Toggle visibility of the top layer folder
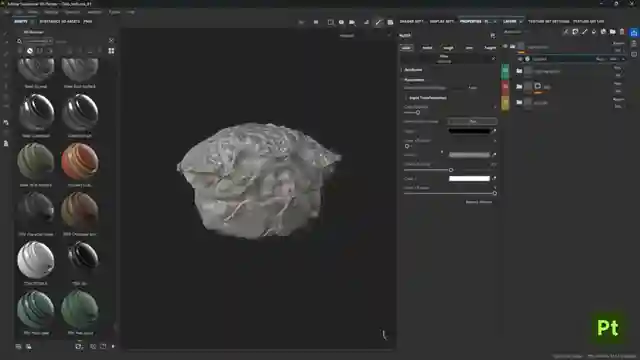Image resolution: width=640 pixels, height=360 pixels. click(505, 46)
